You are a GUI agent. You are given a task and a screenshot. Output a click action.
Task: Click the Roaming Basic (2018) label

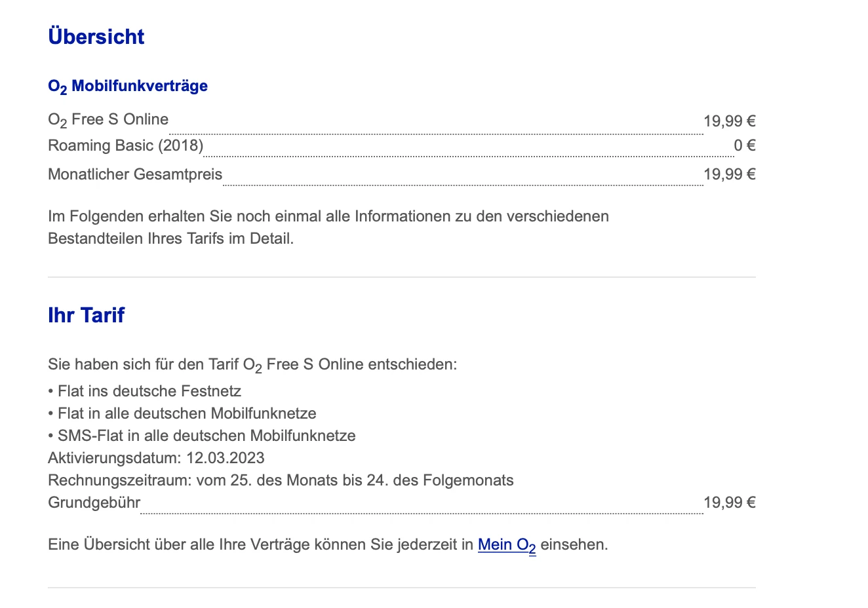point(126,145)
